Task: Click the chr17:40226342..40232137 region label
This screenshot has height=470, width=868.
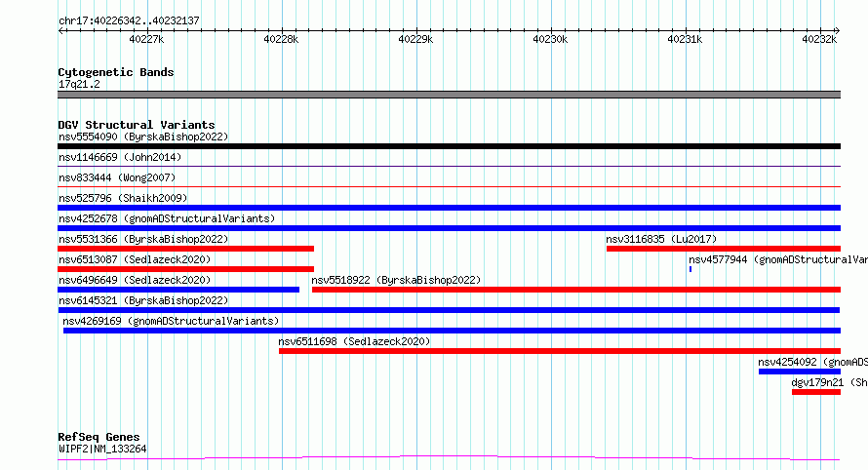Action: pyautogui.click(x=129, y=21)
